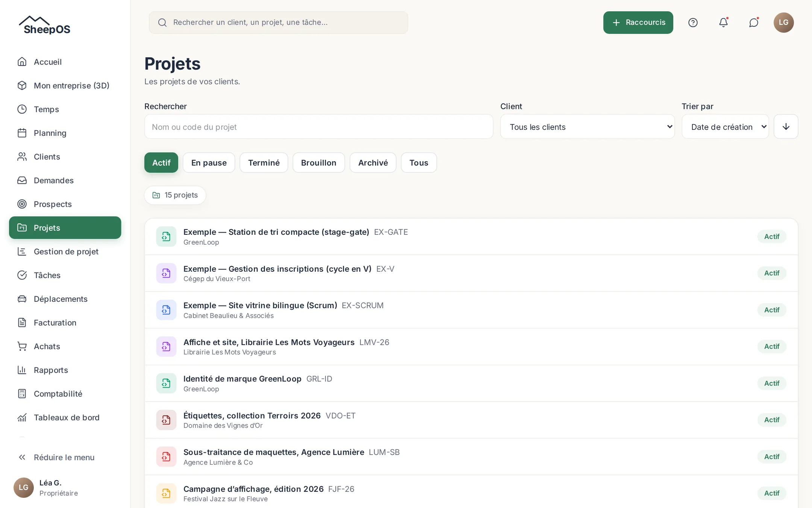Open Mon entreprise (3D) page
Image resolution: width=812 pixels, height=508 pixels.
65,85
